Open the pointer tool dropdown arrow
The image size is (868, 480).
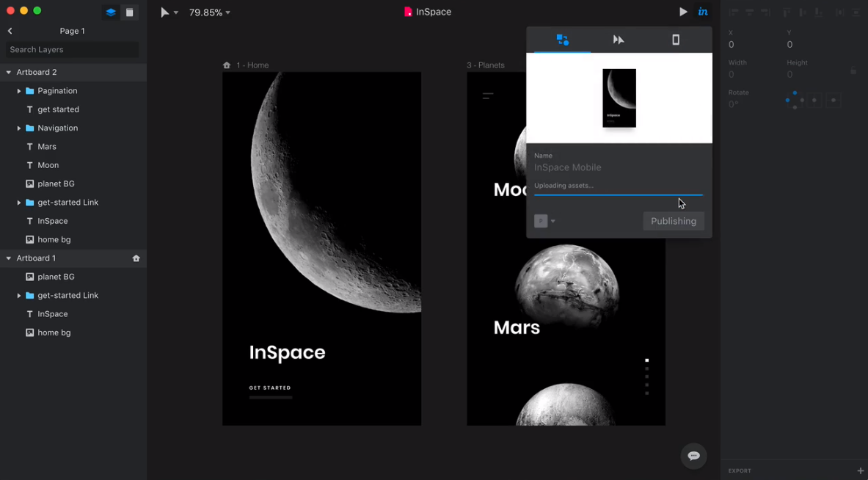click(x=176, y=12)
